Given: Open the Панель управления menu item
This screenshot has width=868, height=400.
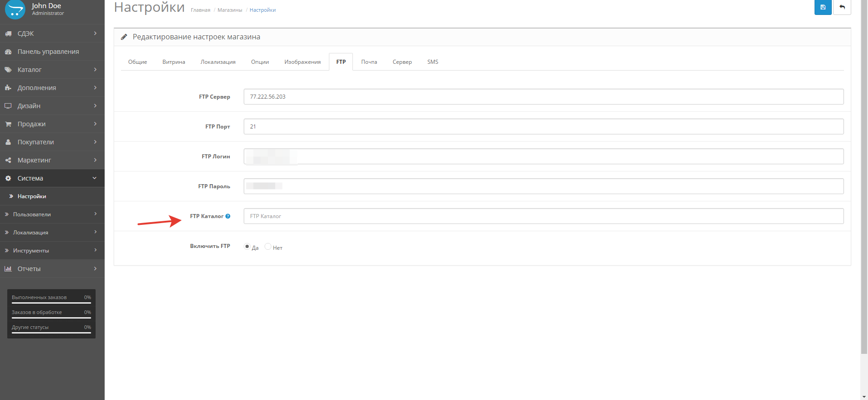Looking at the screenshot, I should coord(52,52).
